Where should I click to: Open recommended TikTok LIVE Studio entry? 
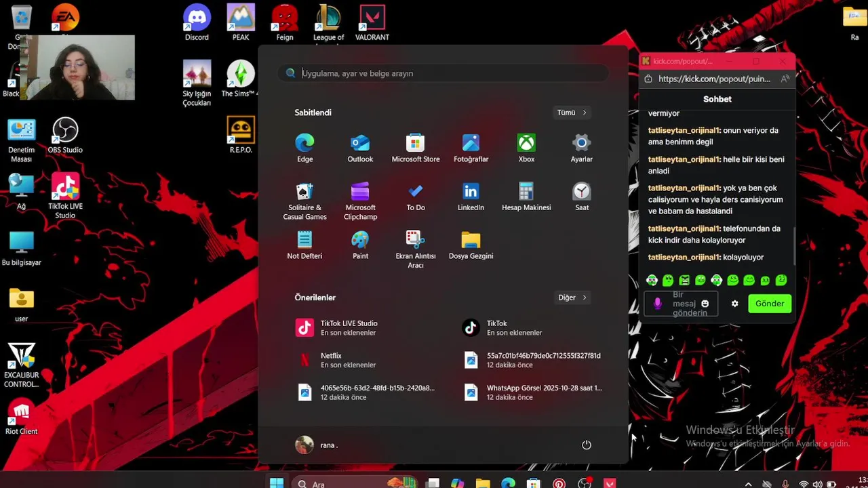click(366, 328)
